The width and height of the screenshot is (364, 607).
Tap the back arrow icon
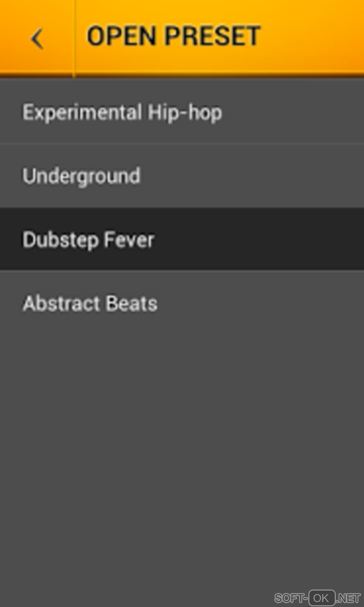pos(37,39)
